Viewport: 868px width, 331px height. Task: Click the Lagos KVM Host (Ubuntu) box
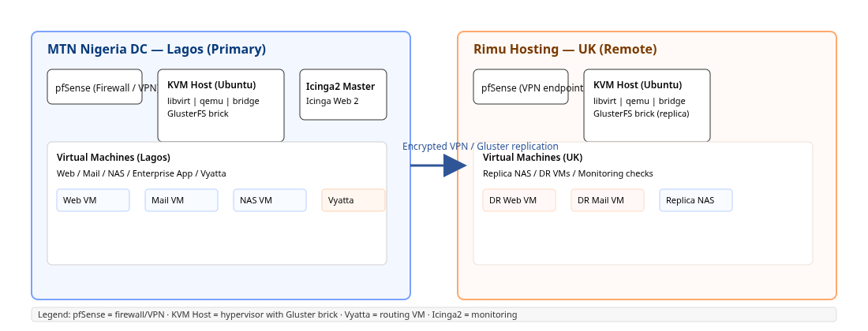(221, 106)
